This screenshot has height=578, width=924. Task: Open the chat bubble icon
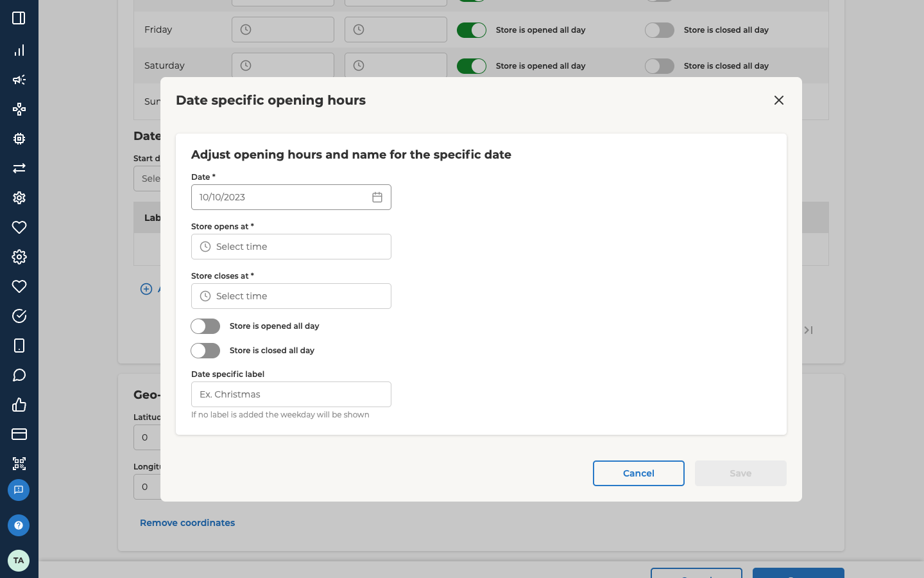click(x=19, y=375)
